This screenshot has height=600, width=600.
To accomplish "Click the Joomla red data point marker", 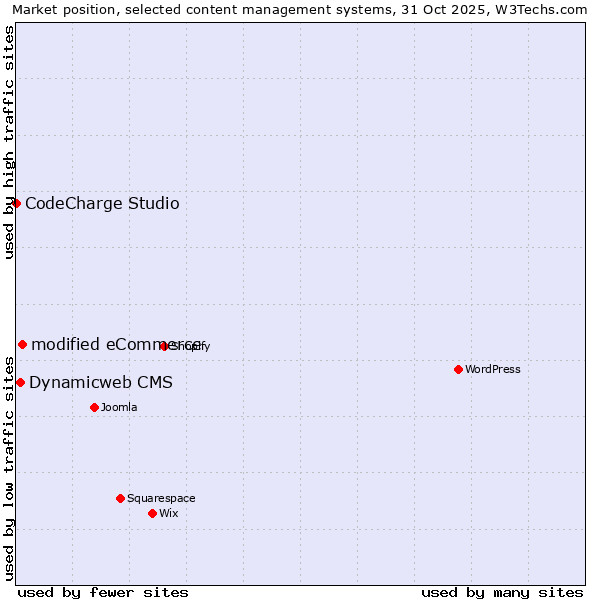I will (x=94, y=407).
